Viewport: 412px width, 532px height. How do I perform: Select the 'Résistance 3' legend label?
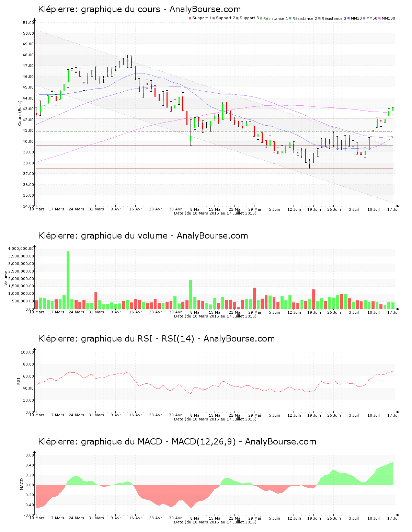click(334, 19)
